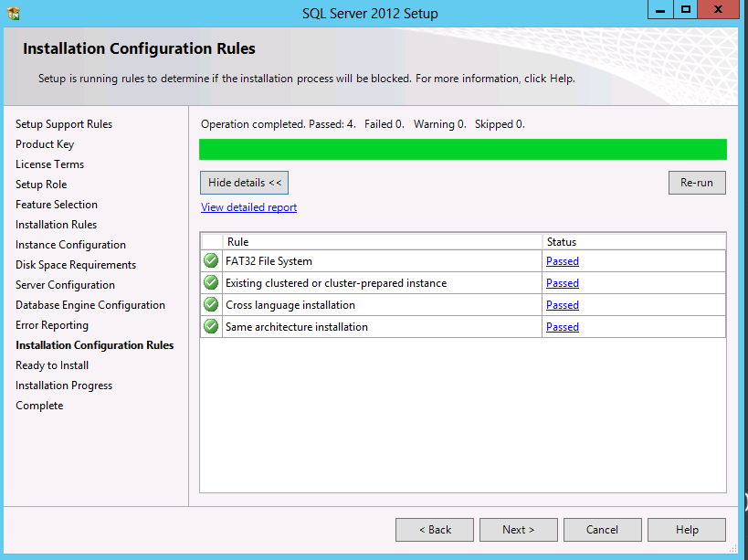
Task: Select Setup Role step
Action: (x=41, y=185)
